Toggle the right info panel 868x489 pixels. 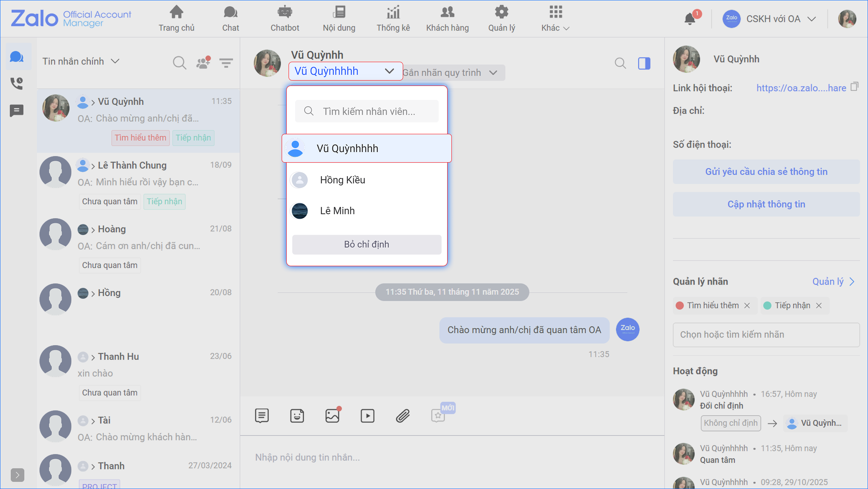pyautogui.click(x=644, y=63)
